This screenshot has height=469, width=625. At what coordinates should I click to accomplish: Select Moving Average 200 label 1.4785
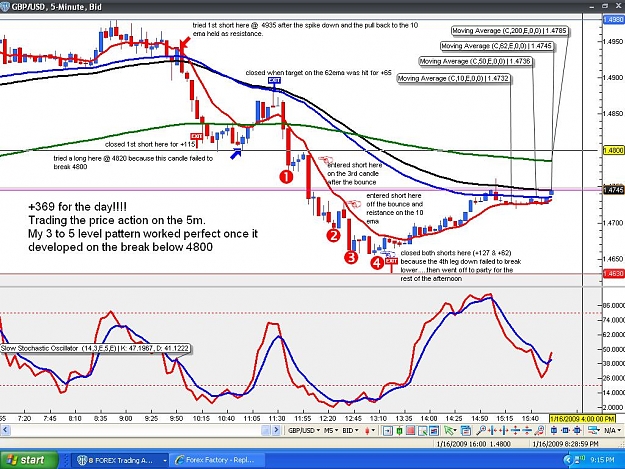pos(511,31)
